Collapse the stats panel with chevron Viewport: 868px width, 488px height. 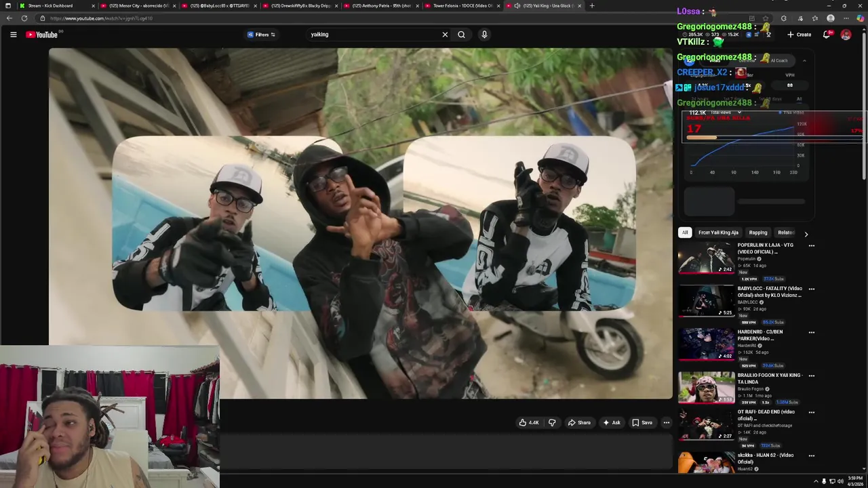804,61
